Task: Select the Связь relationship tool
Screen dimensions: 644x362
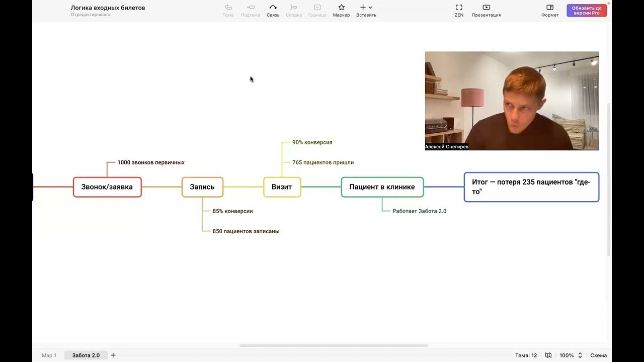Action: tap(273, 10)
